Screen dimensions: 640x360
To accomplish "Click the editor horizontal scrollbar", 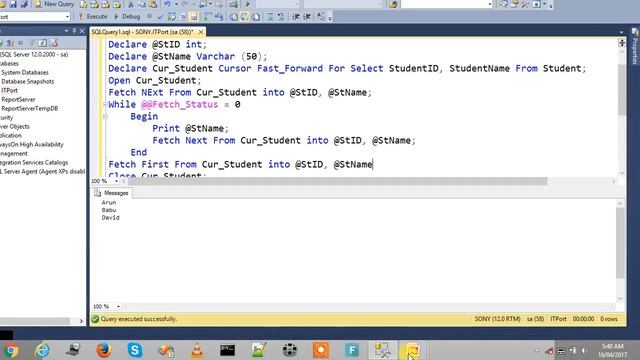I will pyautogui.click(x=337, y=181).
